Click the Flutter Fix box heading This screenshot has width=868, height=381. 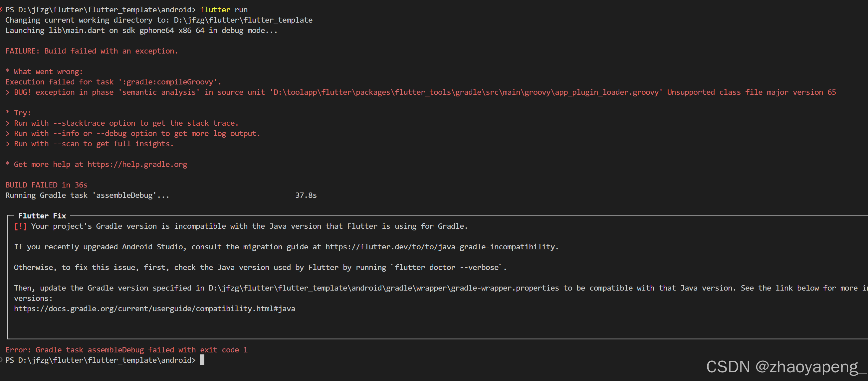point(42,216)
